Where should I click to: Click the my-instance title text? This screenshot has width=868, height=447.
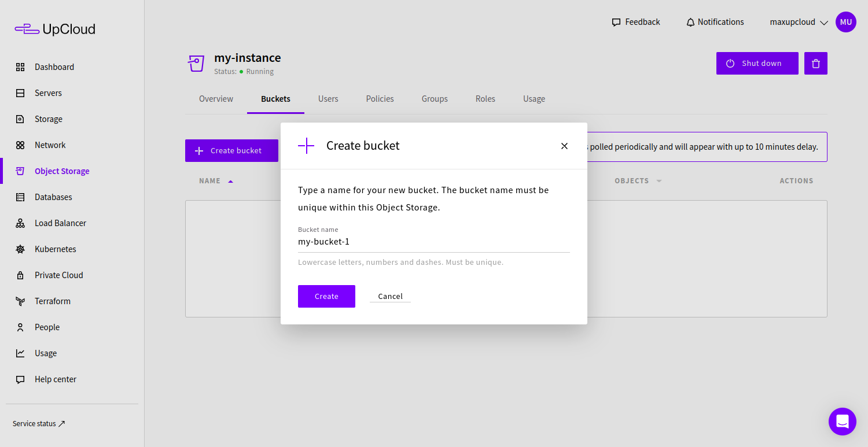click(248, 58)
